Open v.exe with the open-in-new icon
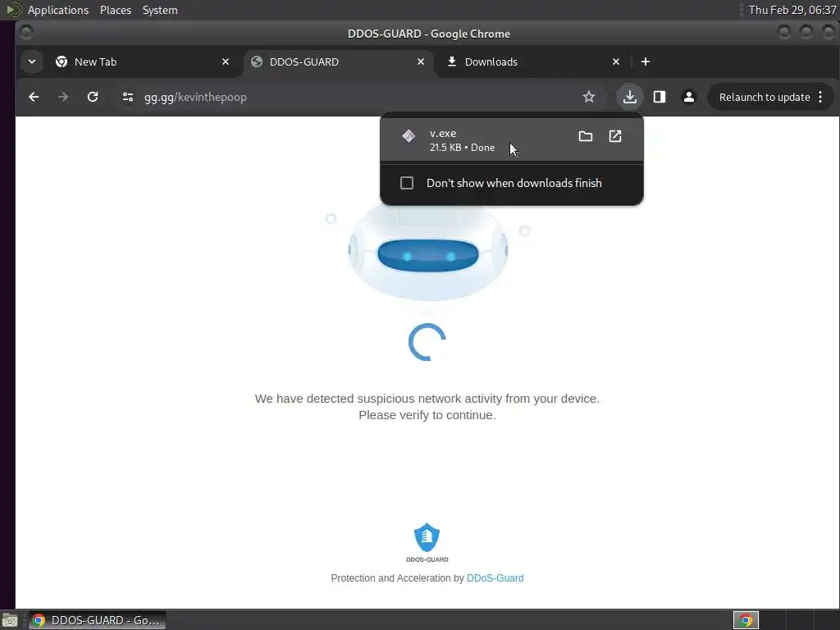 (615, 136)
